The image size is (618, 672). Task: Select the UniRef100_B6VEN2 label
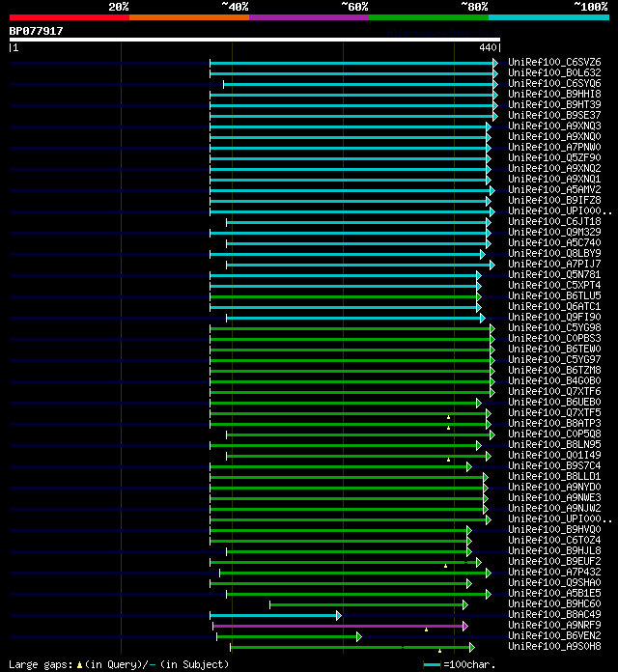tap(554, 635)
